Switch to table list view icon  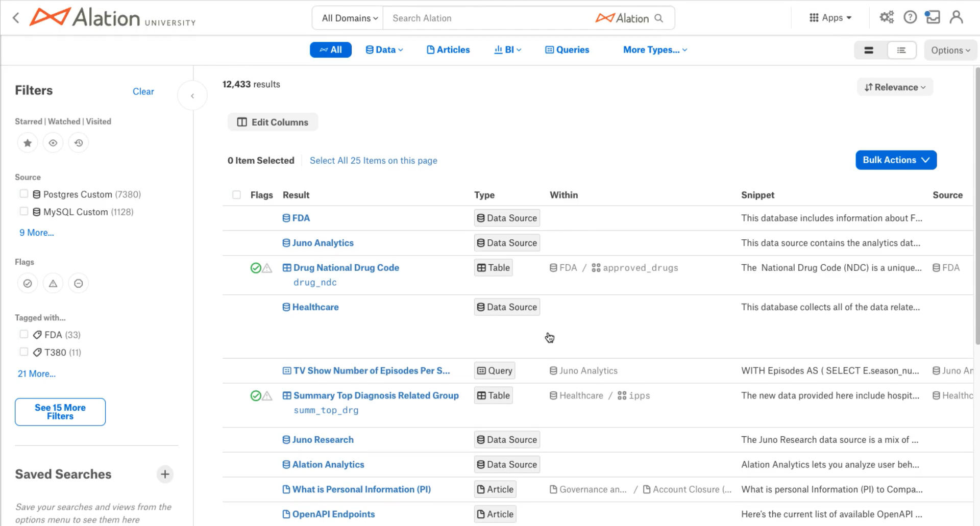point(901,50)
